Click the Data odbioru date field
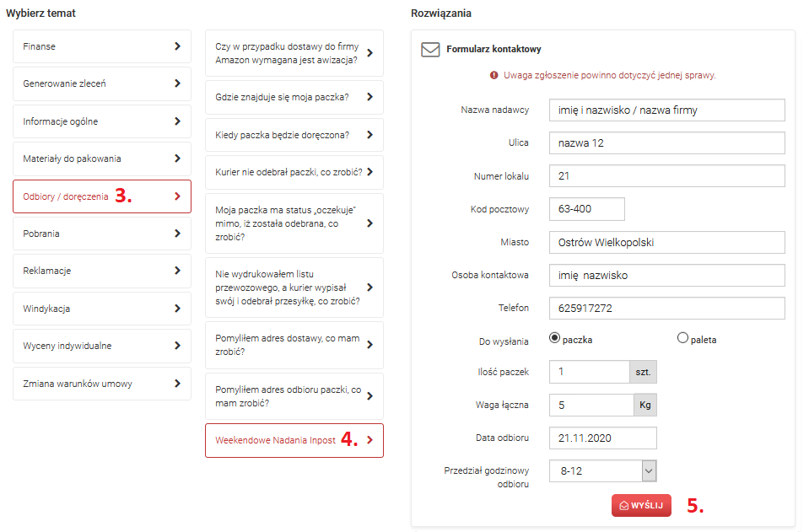The height and width of the screenshot is (532, 809). [602, 438]
